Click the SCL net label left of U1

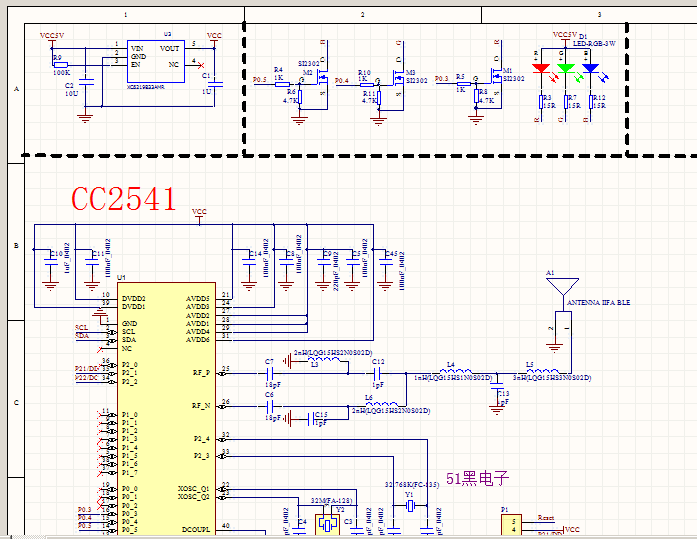(x=81, y=328)
